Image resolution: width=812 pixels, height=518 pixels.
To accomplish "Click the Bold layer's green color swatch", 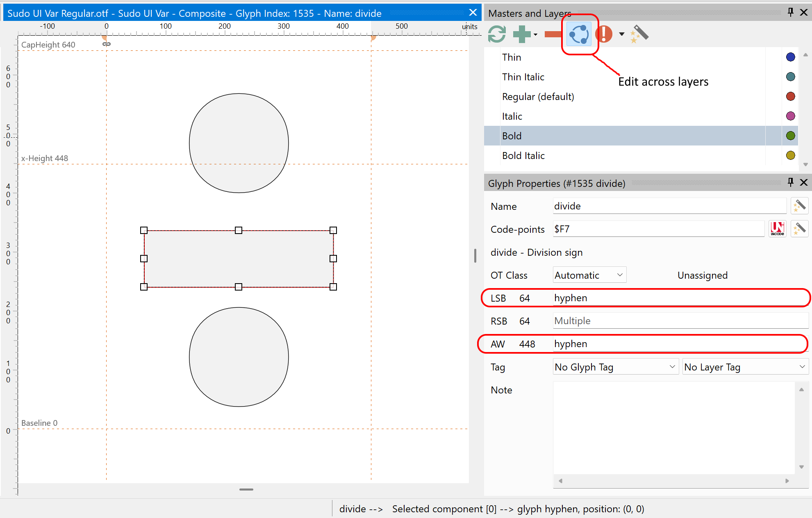I will (x=791, y=136).
